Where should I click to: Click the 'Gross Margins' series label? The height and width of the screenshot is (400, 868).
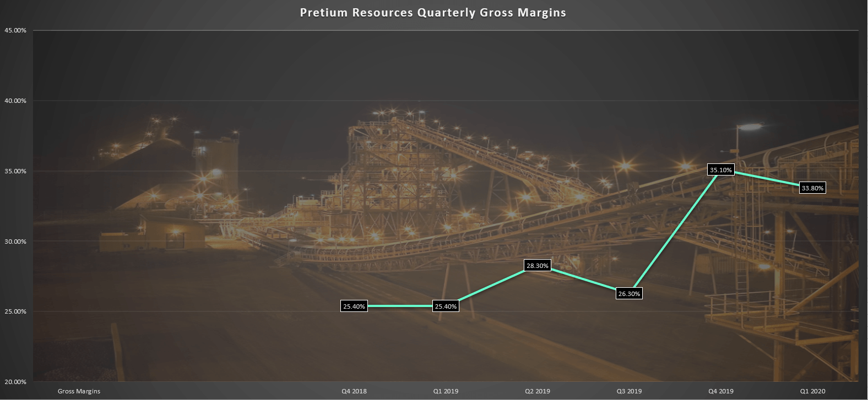79,391
